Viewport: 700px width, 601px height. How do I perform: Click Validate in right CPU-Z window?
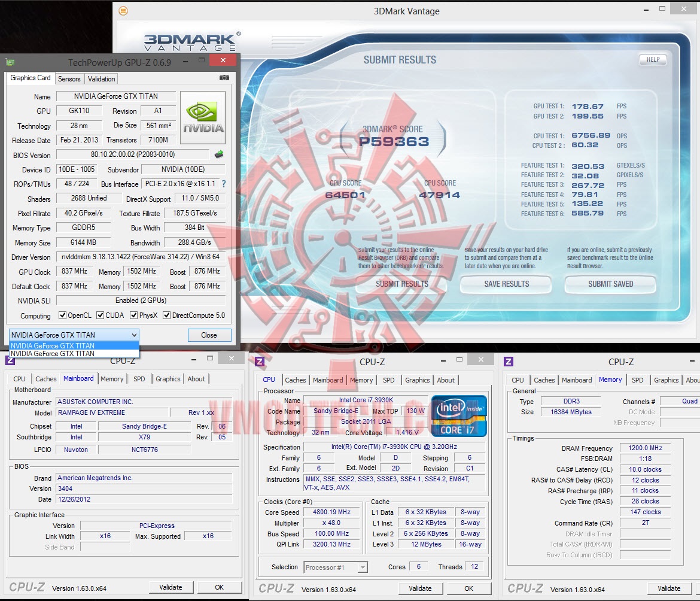point(669,589)
